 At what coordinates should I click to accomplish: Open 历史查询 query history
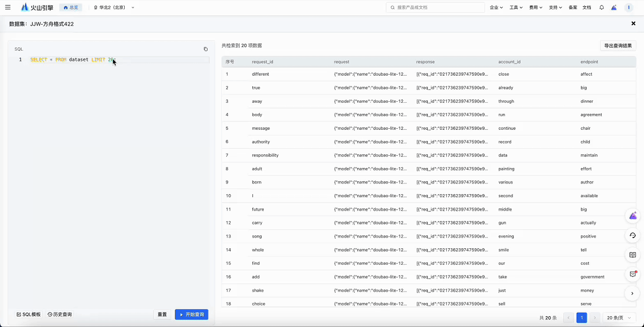(60, 314)
